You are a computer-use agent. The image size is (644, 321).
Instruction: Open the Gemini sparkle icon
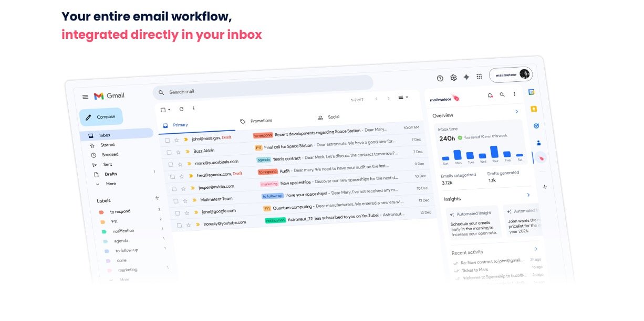tap(466, 77)
